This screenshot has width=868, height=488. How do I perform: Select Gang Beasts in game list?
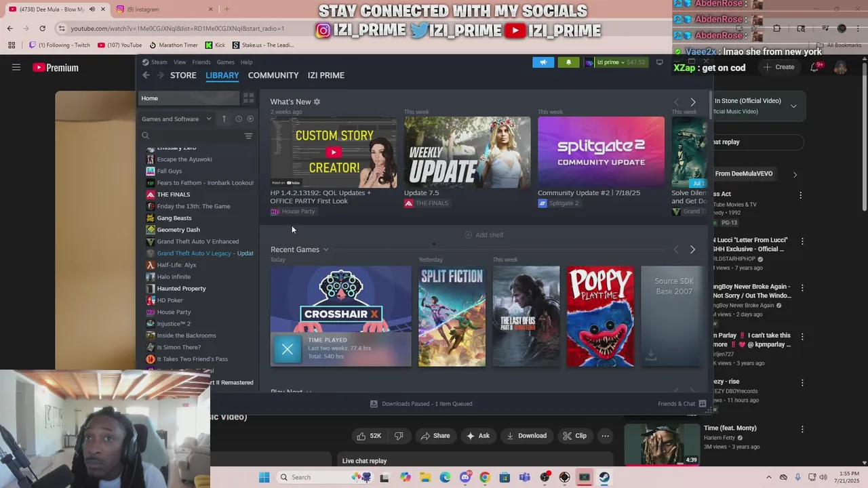pos(174,218)
